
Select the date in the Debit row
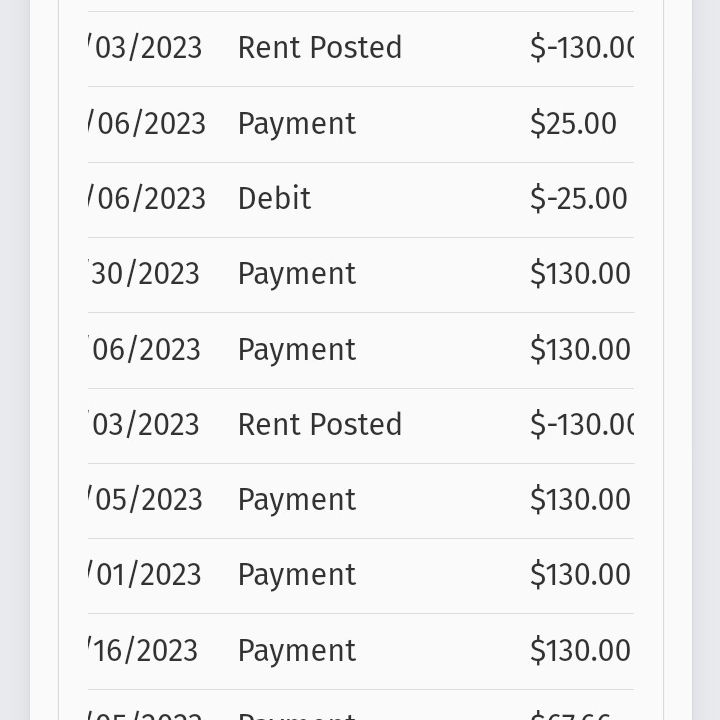pos(146,199)
